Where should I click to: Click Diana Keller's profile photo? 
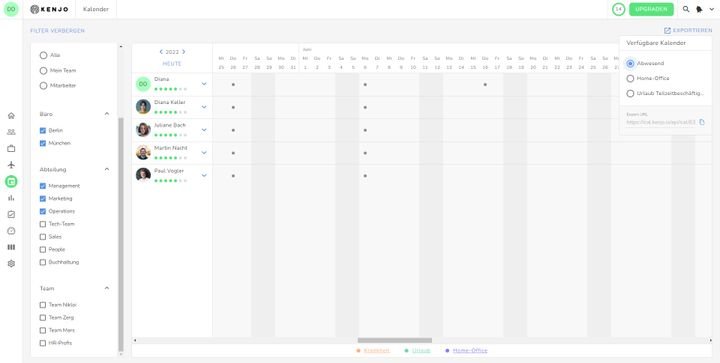pyautogui.click(x=143, y=106)
